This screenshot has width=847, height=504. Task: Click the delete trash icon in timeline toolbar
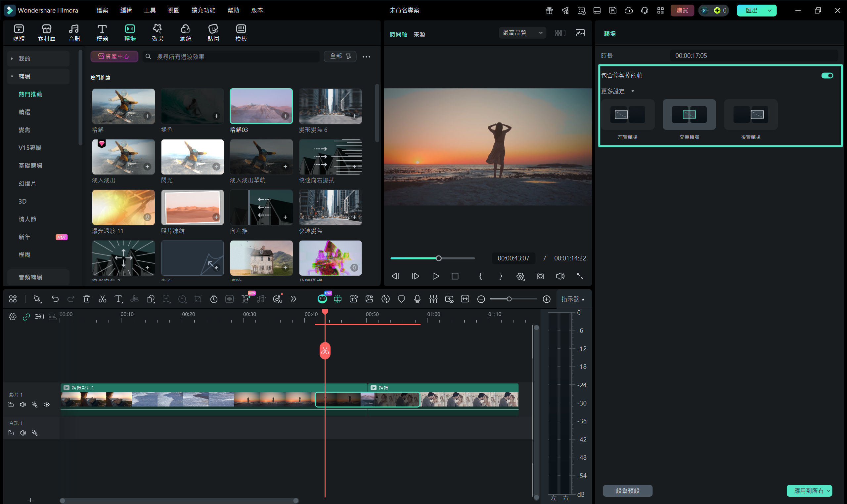click(x=87, y=299)
